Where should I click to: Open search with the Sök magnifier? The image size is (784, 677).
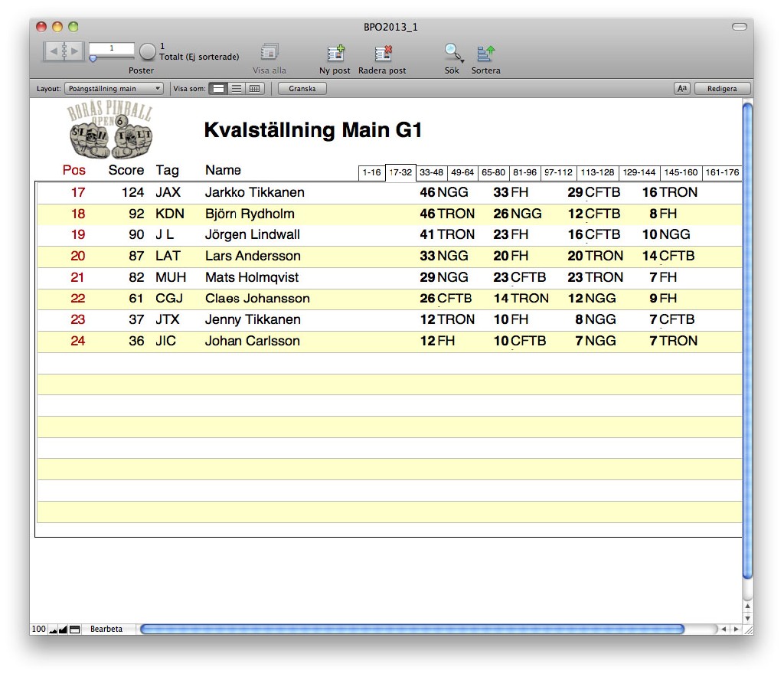click(x=452, y=51)
